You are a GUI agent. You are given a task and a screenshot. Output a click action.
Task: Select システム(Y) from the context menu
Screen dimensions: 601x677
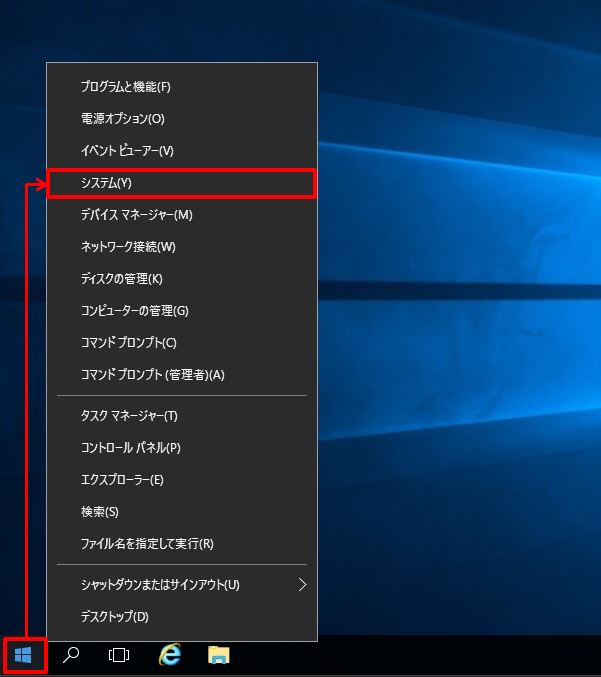tap(182, 183)
